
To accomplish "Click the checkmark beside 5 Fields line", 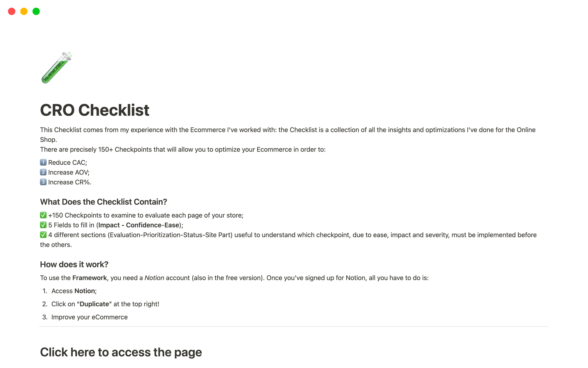I will 43,225.
